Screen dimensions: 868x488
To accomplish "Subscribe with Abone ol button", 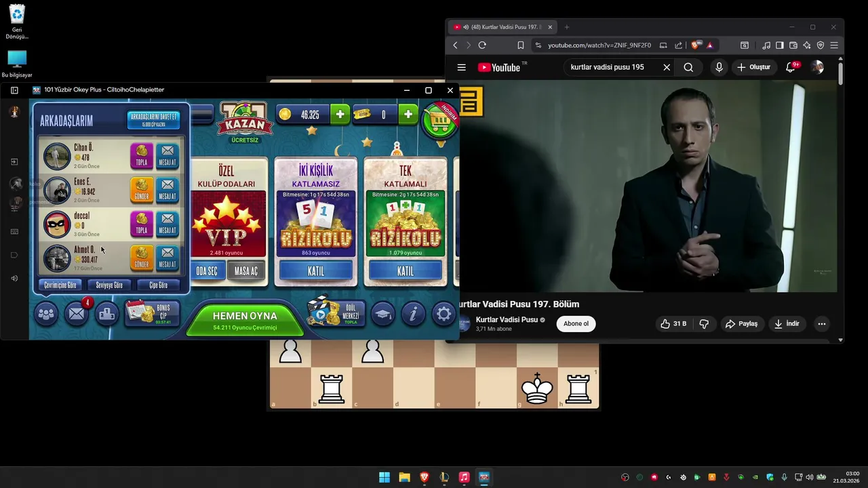I will (x=576, y=323).
